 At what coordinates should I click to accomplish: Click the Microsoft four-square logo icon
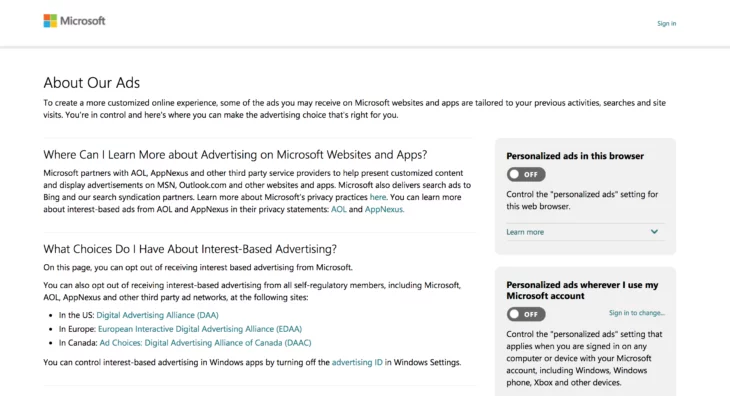coord(50,21)
